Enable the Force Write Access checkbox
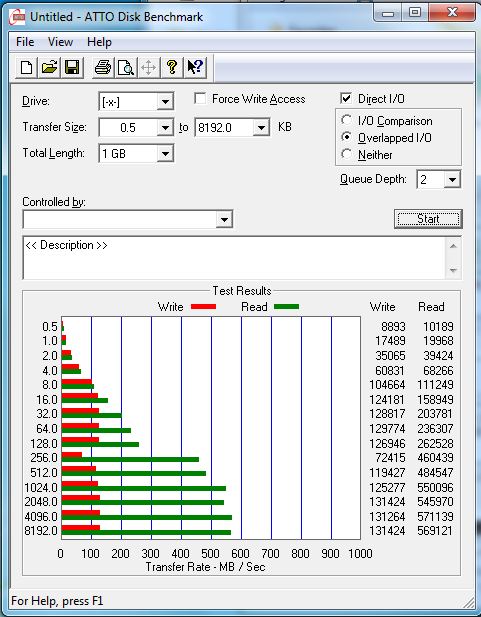Viewport: 481px width, 617px height. [200, 98]
